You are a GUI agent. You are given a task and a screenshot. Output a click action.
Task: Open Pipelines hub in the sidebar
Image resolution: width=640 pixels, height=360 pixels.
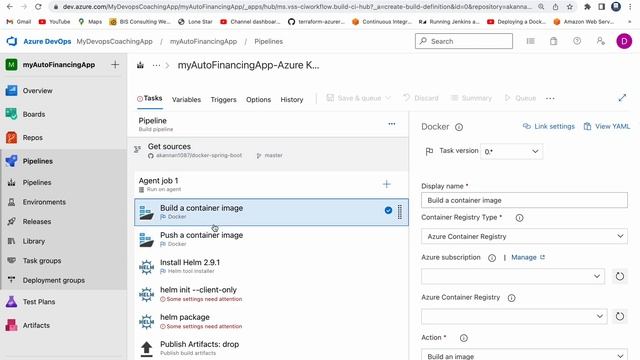pos(38,161)
